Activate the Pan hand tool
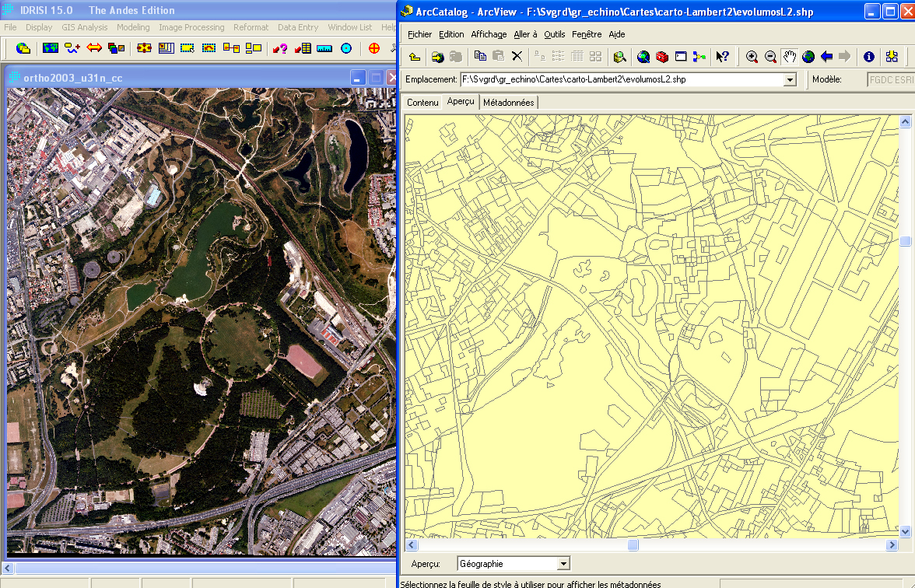915x588 pixels. [790, 57]
